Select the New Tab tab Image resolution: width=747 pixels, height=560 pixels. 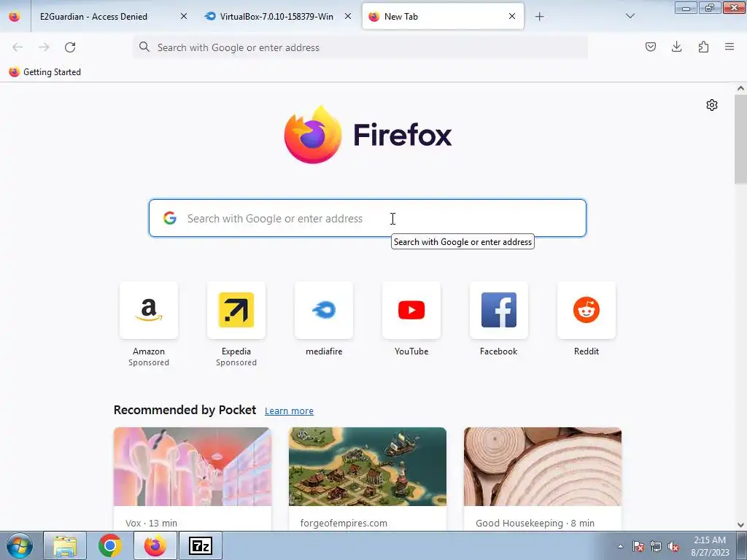443,16
